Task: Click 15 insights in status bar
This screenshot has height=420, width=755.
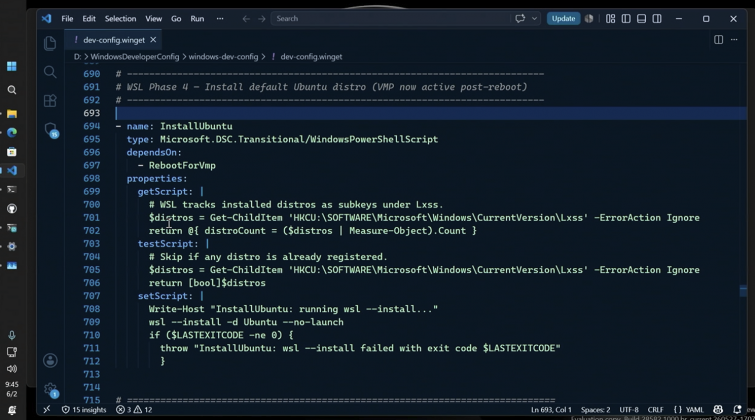Action: point(84,409)
